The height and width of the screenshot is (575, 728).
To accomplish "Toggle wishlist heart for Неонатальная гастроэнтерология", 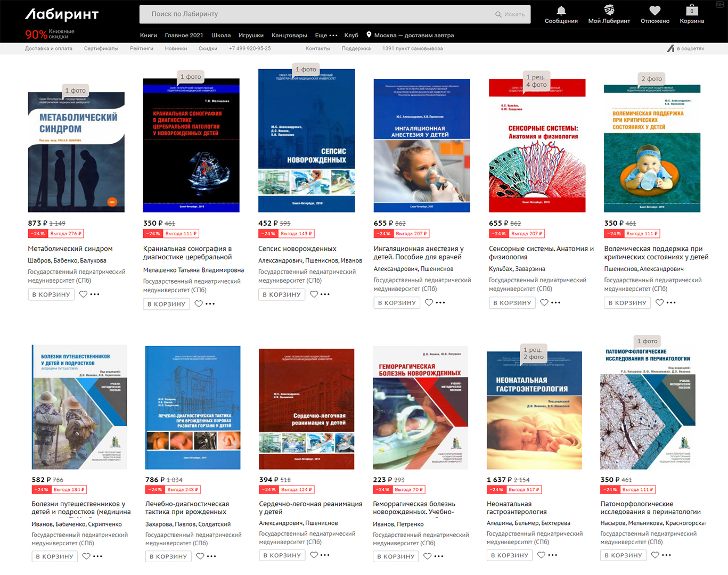I will [541, 555].
